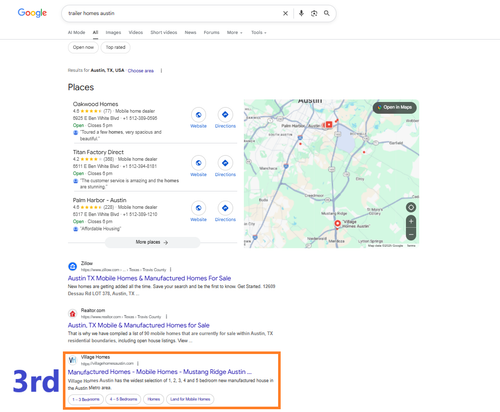Image resolution: width=500 pixels, height=412 pixels.
Task: Click the Zillow favicon
Action: pyautogui.click(x=72, y=266)
